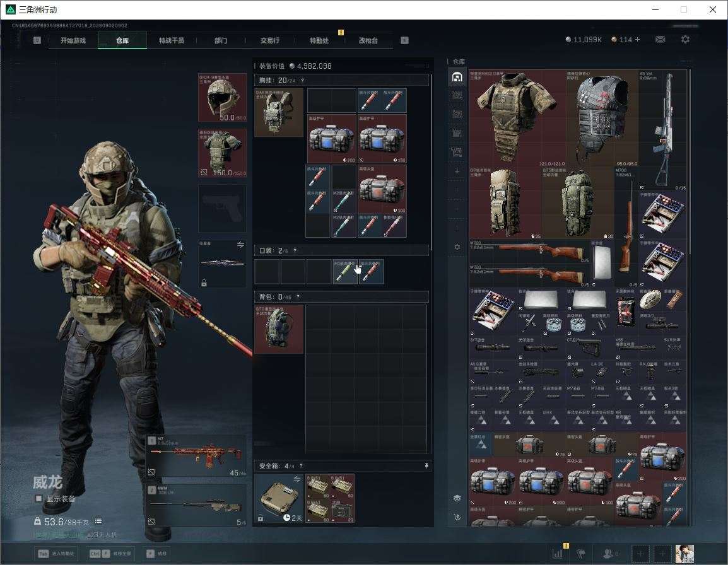Click the empty pistol slot

point(223,208)
